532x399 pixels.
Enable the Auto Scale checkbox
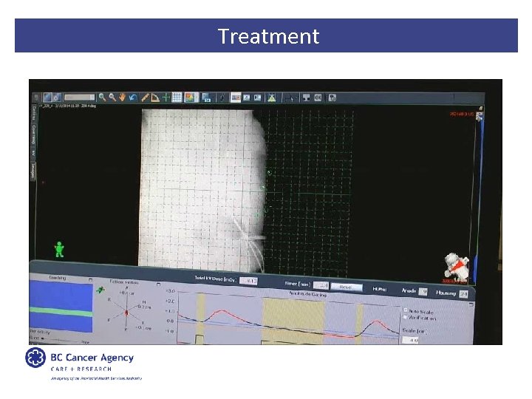click(405, 310)
